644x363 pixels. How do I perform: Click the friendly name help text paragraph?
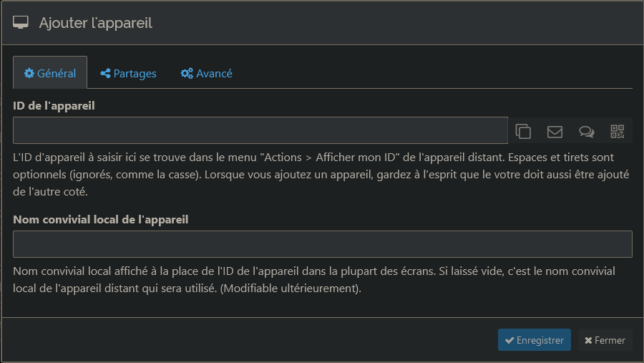pyautogui.click(x=315, y=281)
